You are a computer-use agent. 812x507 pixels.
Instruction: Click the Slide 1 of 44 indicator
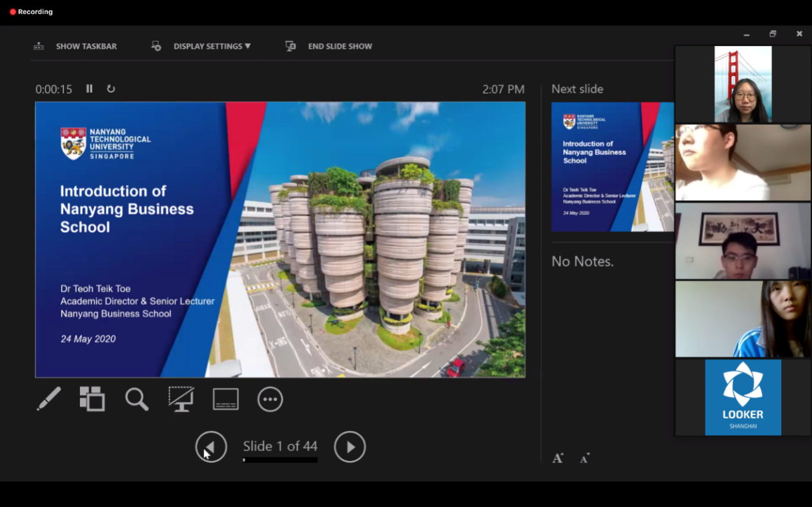point(280,446)
